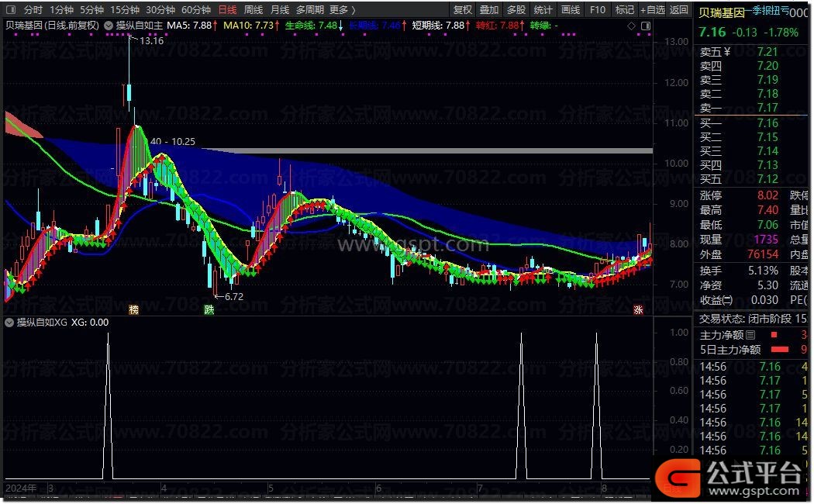Open the 主力净额 detail list icon

pyautogui.click(x=750, y=335)
